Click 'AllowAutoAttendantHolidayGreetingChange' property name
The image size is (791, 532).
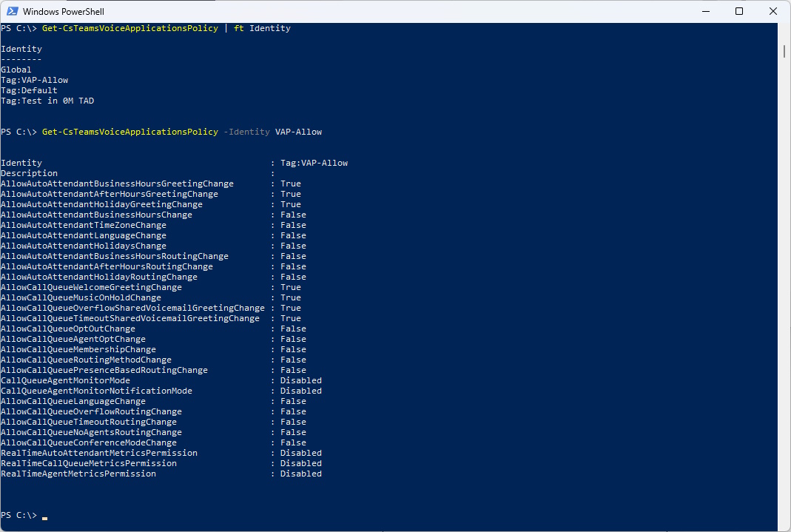101,204
